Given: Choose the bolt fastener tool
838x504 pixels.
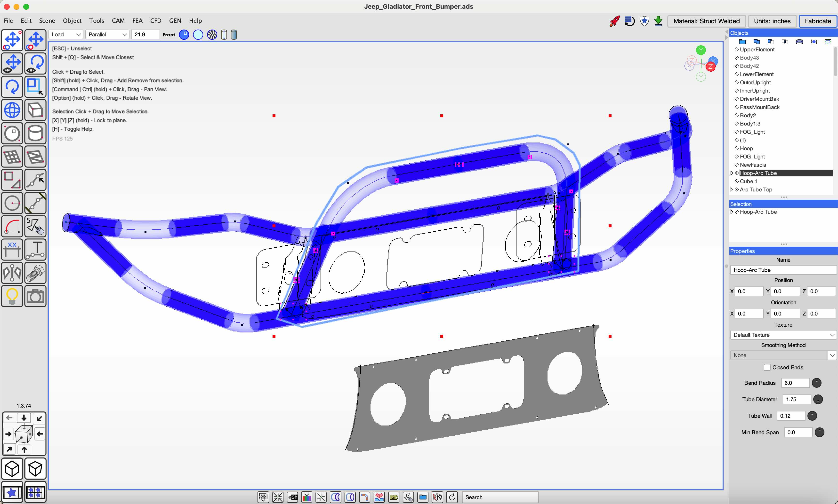Looking at the screenshot, I should click(35, 273).
